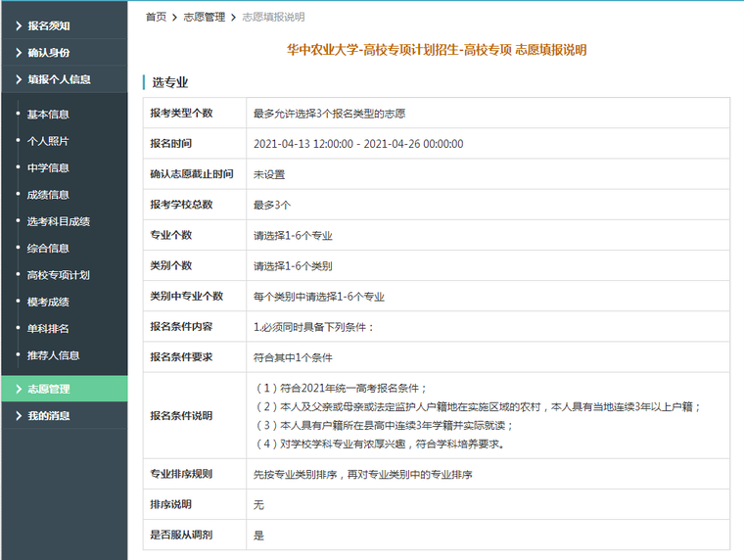
Task: Open 基本信息 submenu item
Action: (48, 115)
